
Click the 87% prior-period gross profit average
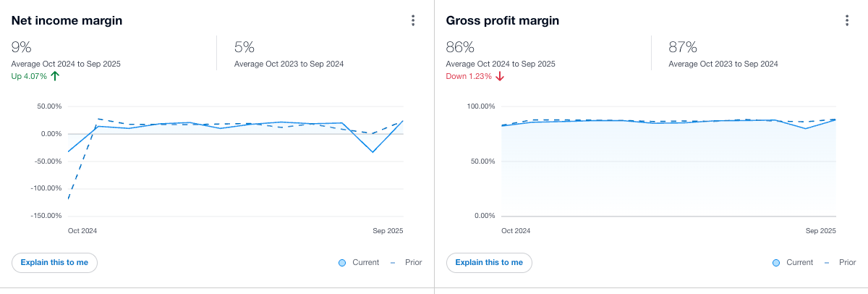(x=683, y=48)
